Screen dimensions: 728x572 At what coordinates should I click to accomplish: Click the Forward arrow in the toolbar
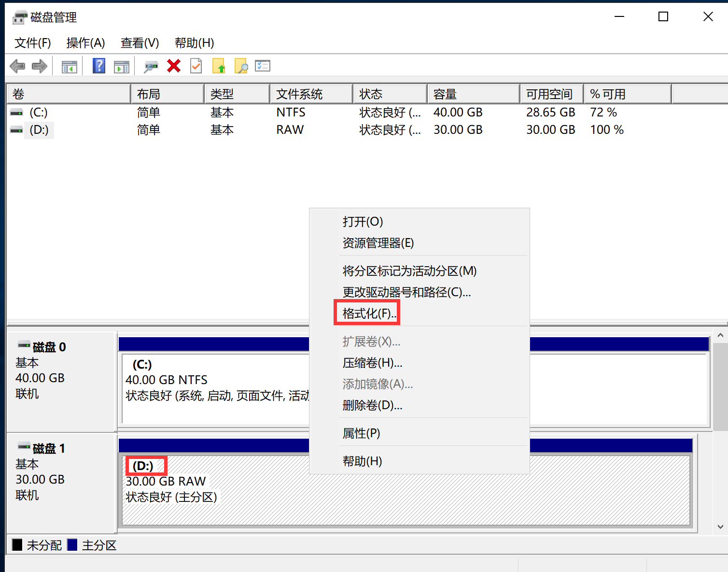click(40, 66)
